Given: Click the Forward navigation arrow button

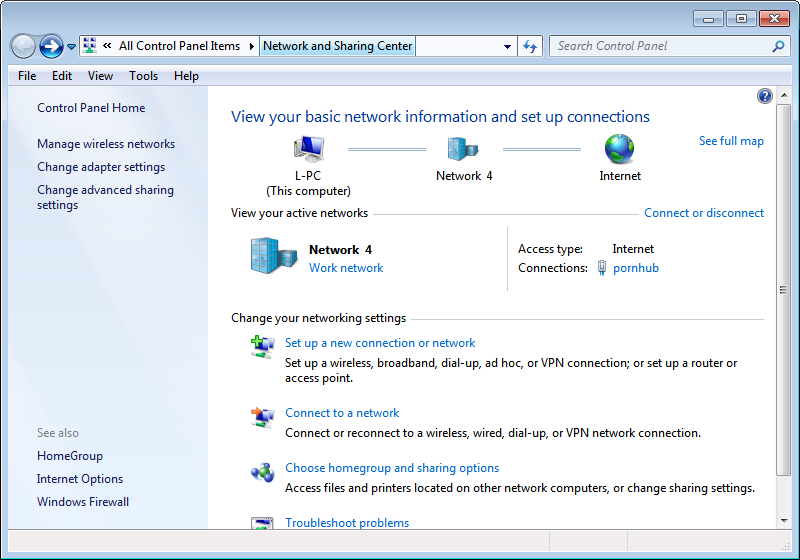Looking at the screenshot, I should coord(51,46).
